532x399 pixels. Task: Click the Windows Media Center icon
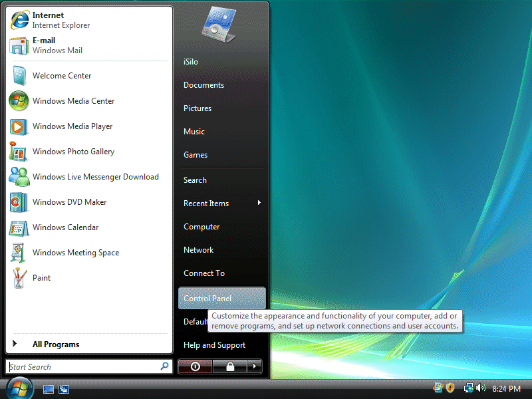[19, 101]
